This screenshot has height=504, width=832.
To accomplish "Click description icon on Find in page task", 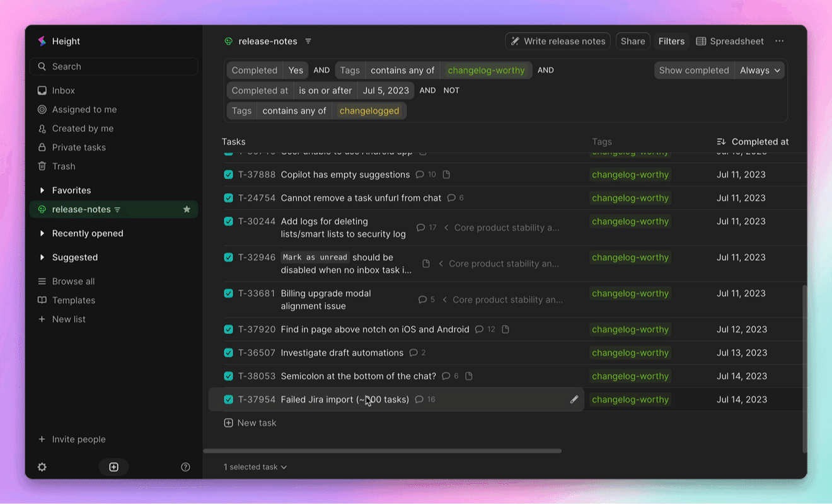I will pyautogui.click(x=506, y=329).
